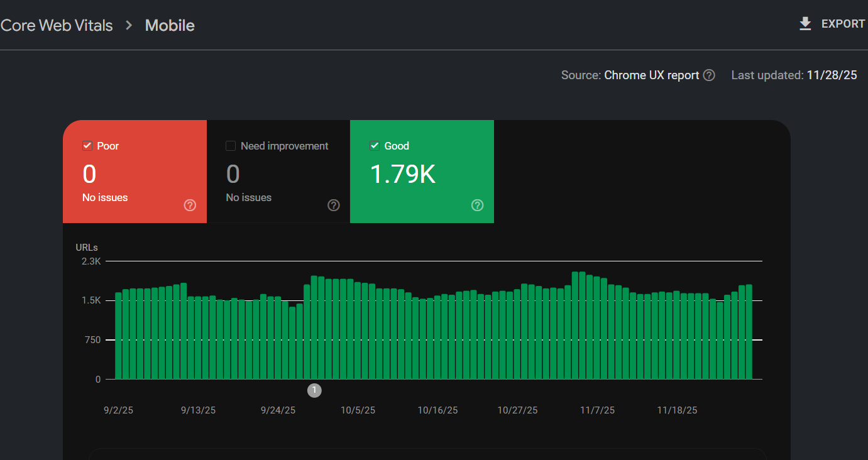Screen dimensions: 868x460
Task: Enable the Need improvement filter checkbox
Action: coord(231,145)
